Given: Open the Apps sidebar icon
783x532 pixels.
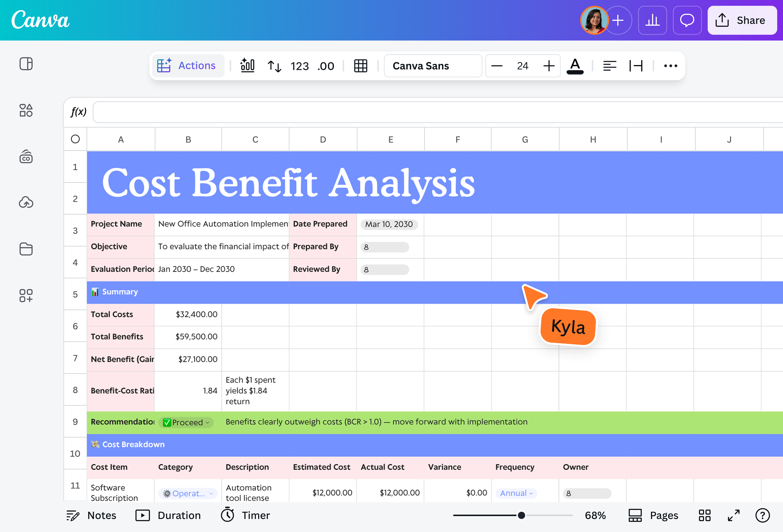Looking at the screenshot, I should pos(26,295).
